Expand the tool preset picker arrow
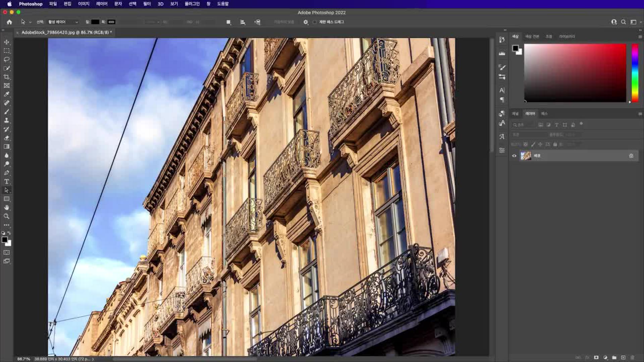644x362 pixels. pos(30,22)
